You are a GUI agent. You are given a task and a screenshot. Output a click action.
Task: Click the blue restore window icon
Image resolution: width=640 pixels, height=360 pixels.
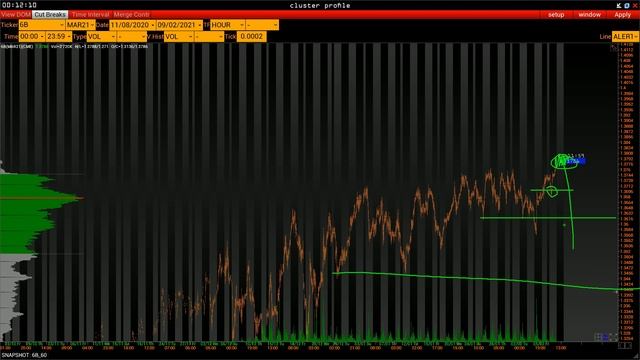[x=627, y=5]
